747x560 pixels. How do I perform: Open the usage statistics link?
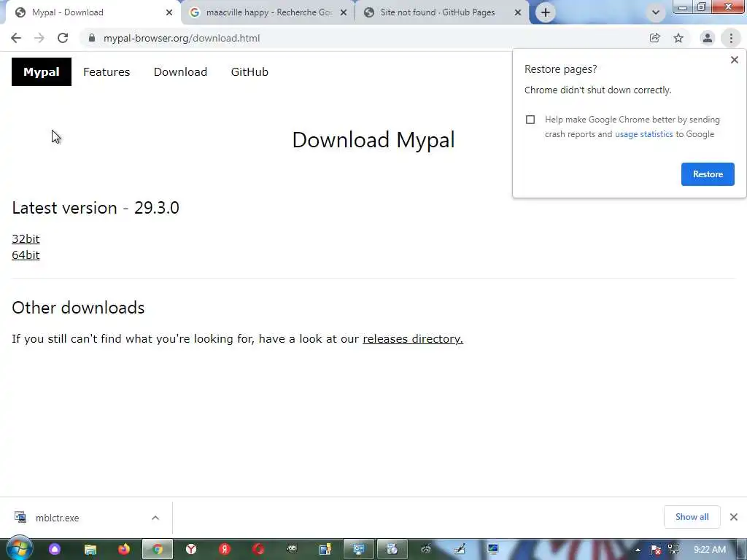pos(643,134)
